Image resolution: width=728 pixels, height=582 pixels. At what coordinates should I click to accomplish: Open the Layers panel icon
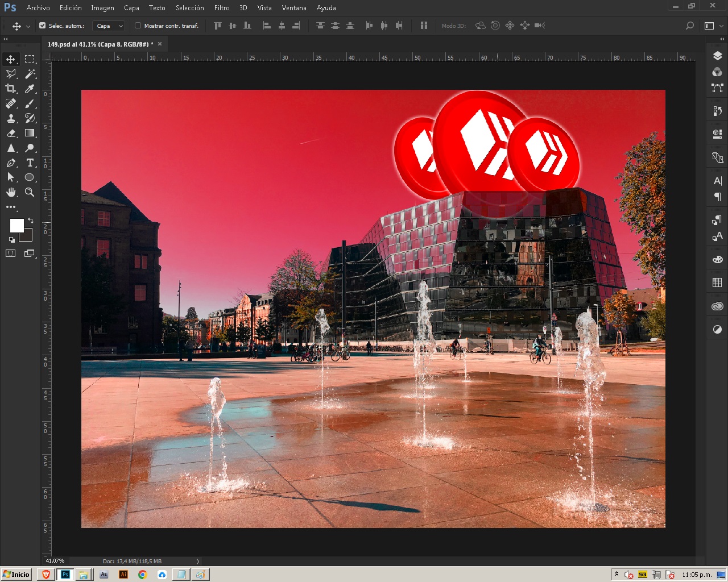(717, 56)
